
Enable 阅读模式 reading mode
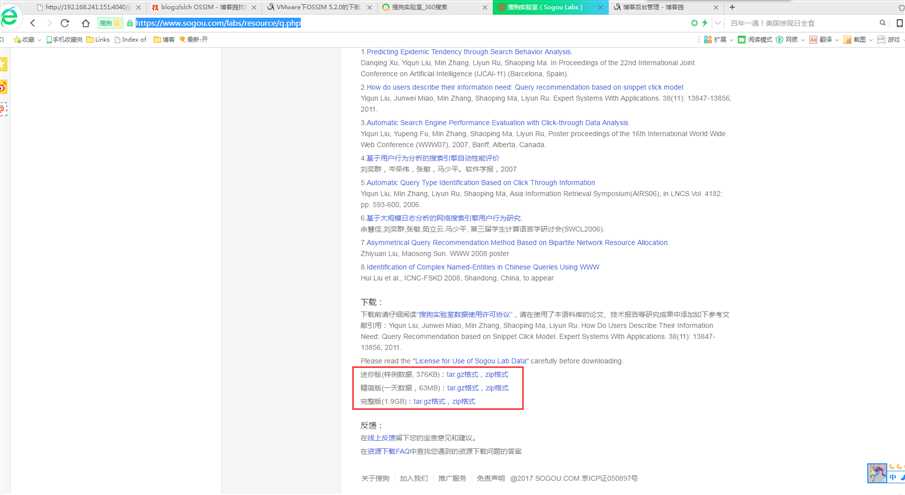point(754,40)
